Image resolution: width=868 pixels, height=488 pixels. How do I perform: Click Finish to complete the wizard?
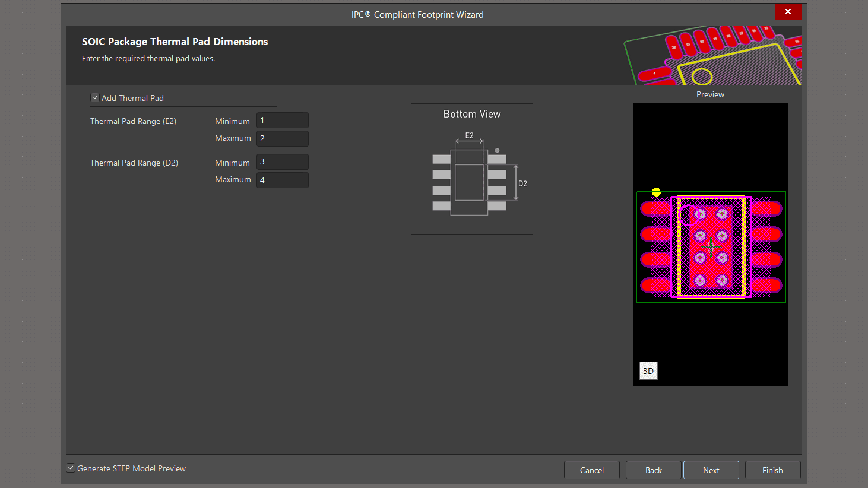pyautogui.click(x=772, y=470)
